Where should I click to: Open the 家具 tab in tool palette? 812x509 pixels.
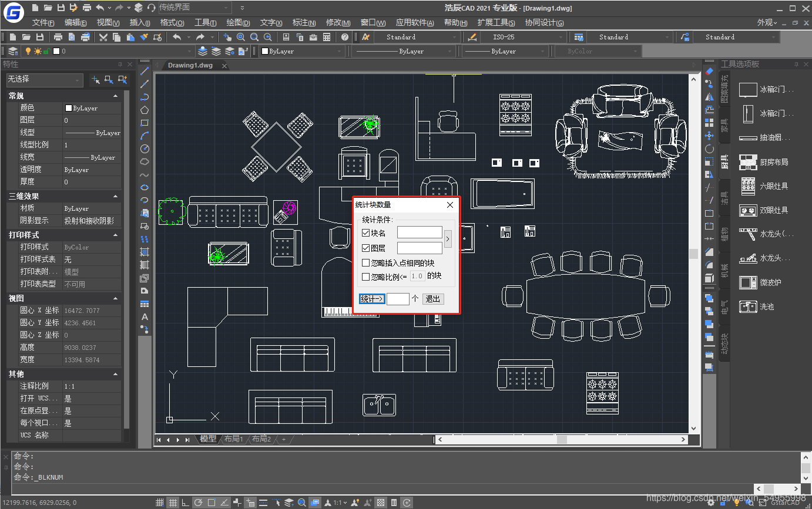[724, 126]
